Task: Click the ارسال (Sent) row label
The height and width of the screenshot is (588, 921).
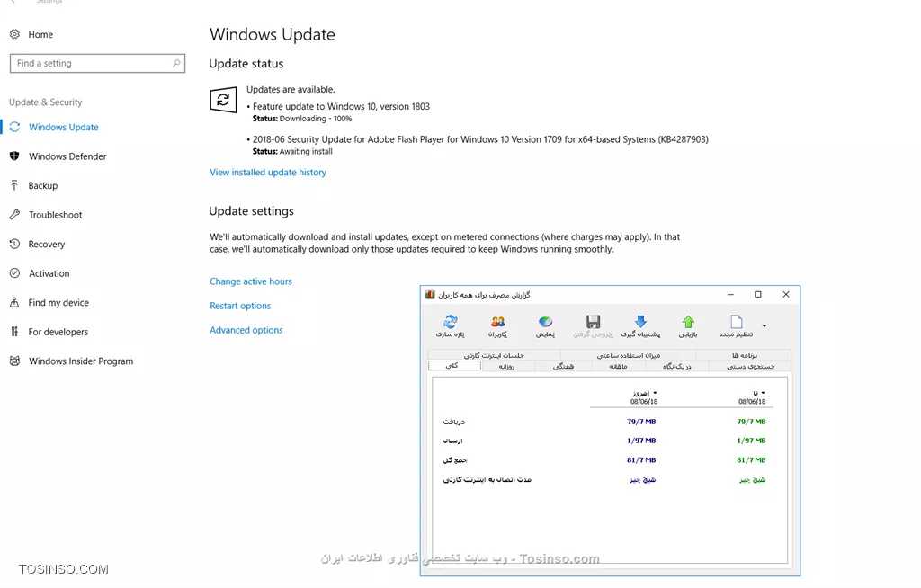Action: click(452, 441)
